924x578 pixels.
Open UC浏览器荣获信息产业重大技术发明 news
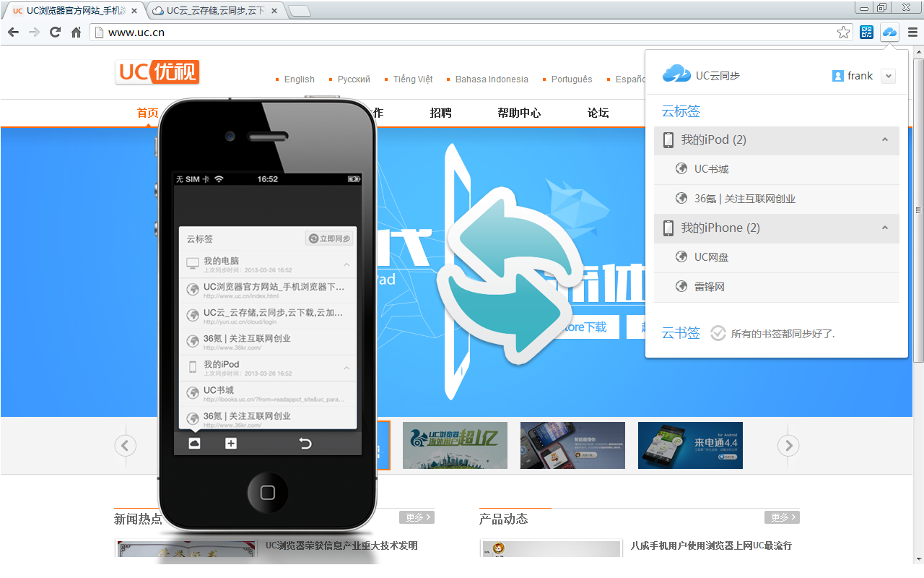[341, 545]
